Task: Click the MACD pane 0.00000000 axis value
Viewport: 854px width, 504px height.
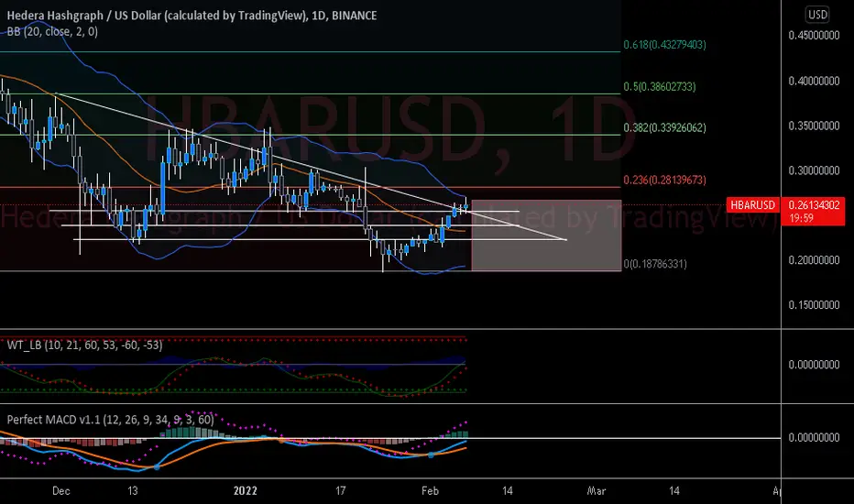Action: [x=814, y=437]
